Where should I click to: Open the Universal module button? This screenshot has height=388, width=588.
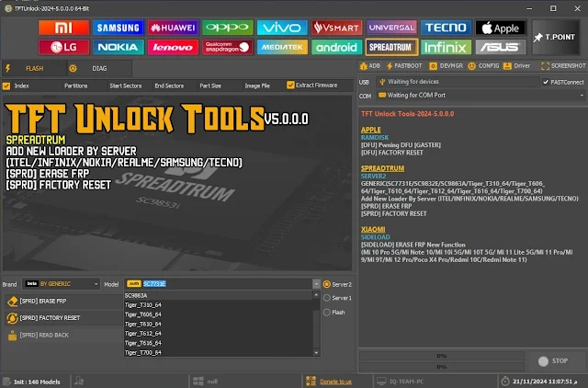[x=391, y=28]
